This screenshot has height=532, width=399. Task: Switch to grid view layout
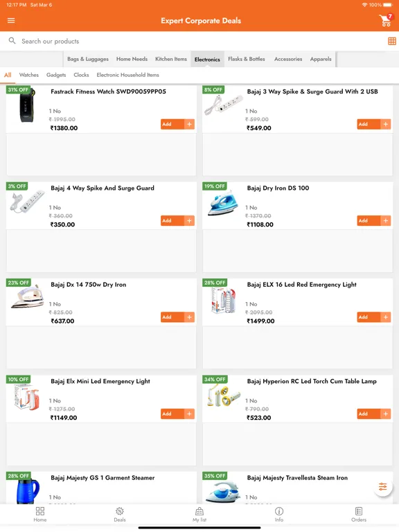[x=392, y=41]
